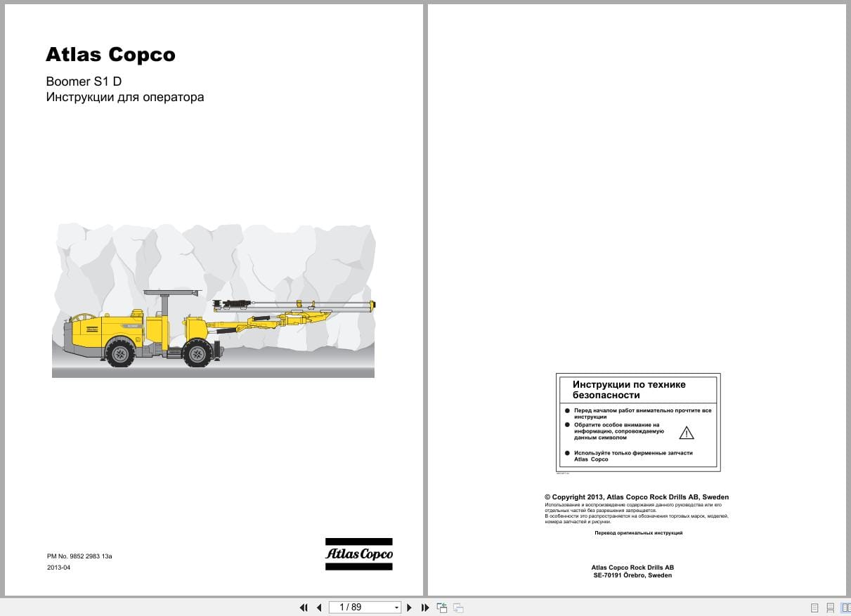This screenshot has width=851, height=616.
Task: Switch to continuous page view
Action: click(830, 608)
